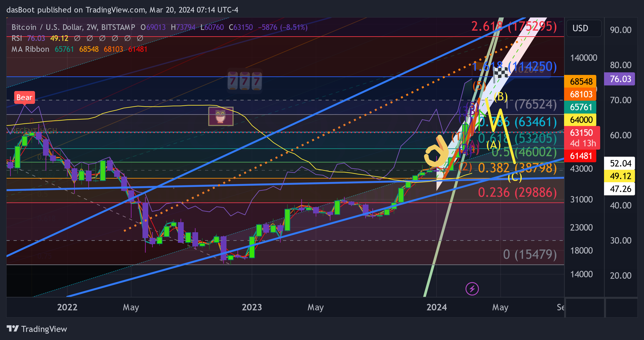Image resolution: width=644 pixels, height=340 pixels.
Task: Click the red 61481 price axis label
Action: (580, 156)
